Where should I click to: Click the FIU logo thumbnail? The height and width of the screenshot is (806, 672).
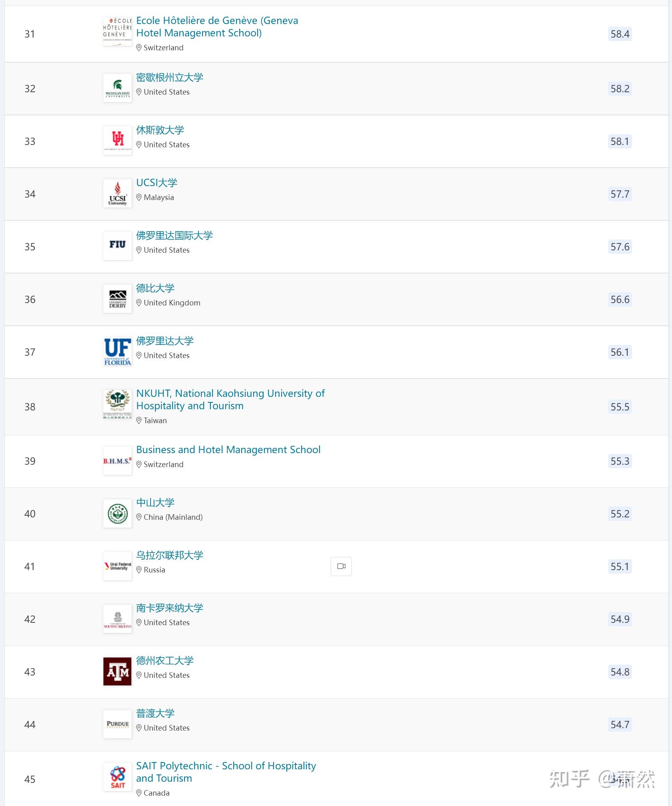pos(117,246)
